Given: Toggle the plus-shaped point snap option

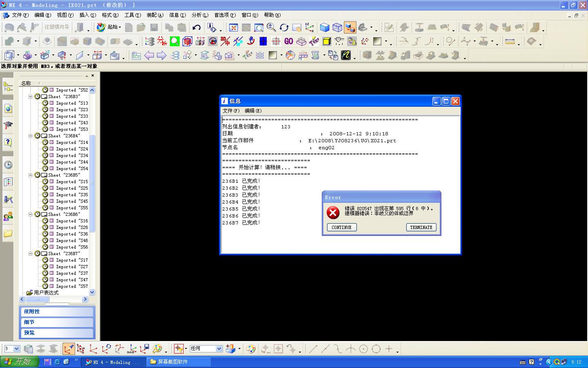Looking at the screenshot, I should pyautogui.click(x=389, y=349).
